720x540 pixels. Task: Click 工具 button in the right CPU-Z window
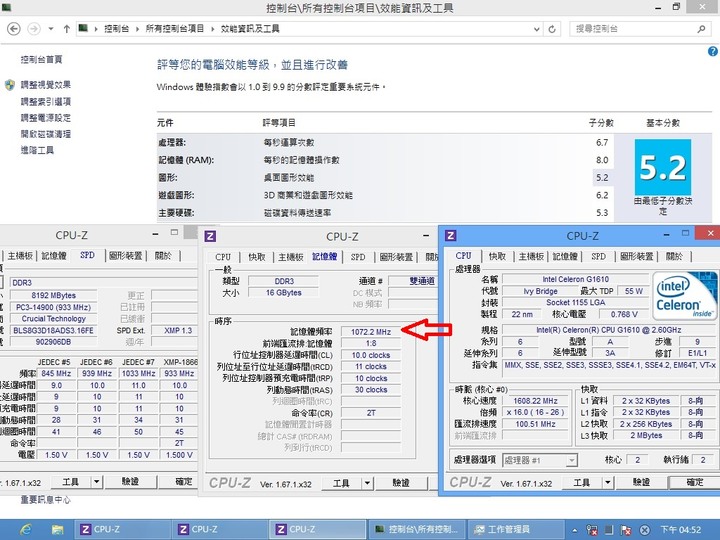pos(582,483)
